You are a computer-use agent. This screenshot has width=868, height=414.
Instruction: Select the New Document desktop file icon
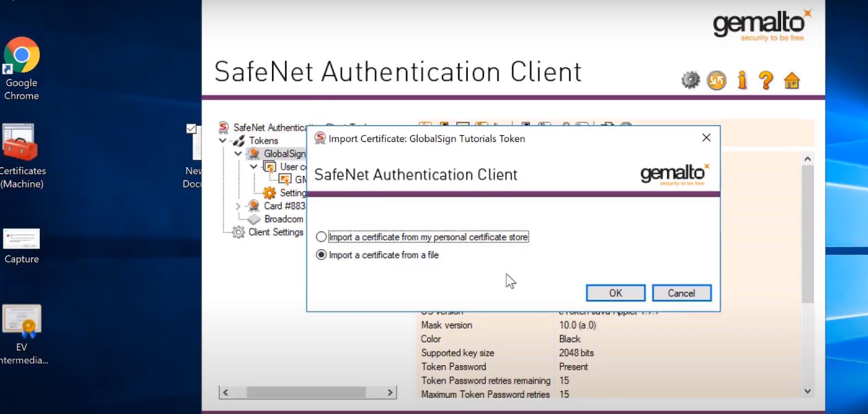tap(194, 157)
